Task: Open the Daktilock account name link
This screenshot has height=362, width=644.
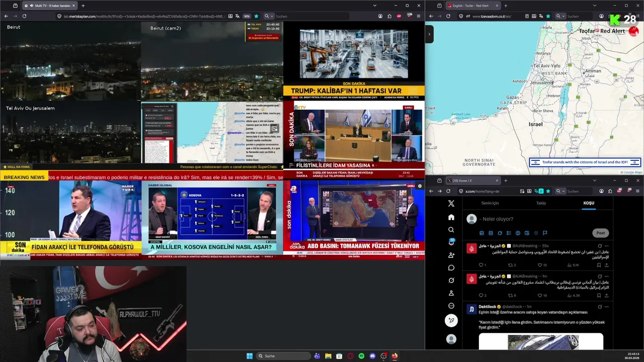Action: pyautogui.click(x=488, y=306)
